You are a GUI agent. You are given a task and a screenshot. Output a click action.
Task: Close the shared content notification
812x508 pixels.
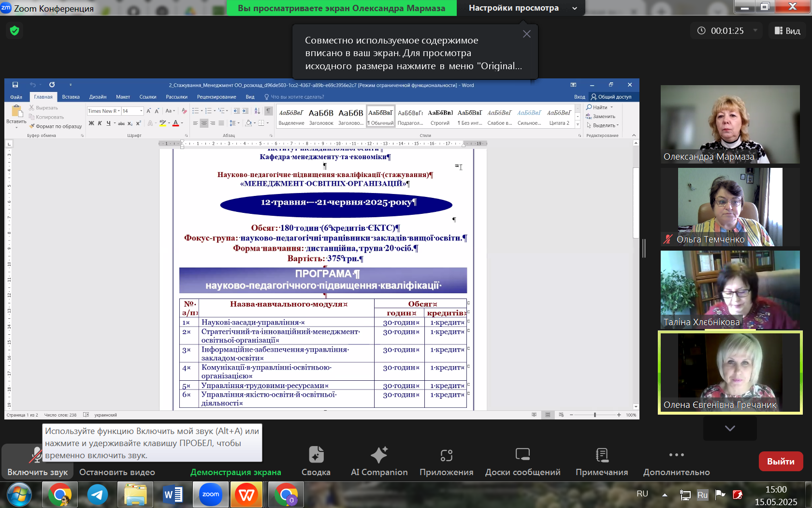(527, 34)
